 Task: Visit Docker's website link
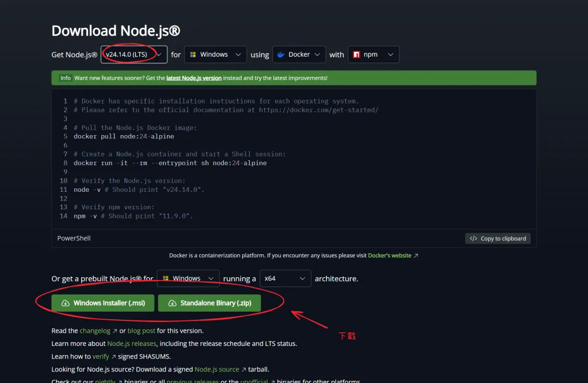(390, 256)
